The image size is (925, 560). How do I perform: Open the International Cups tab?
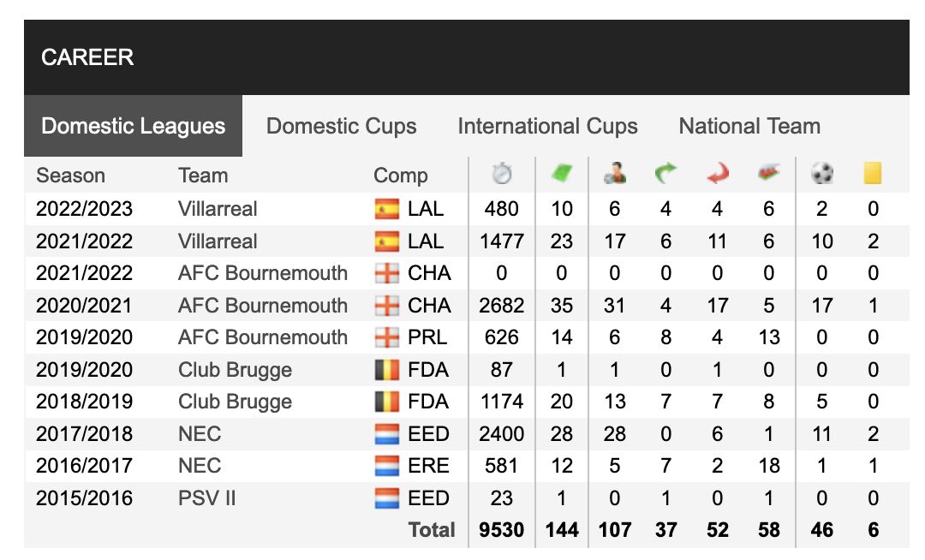pyautogui.click(x=547, y=126)
